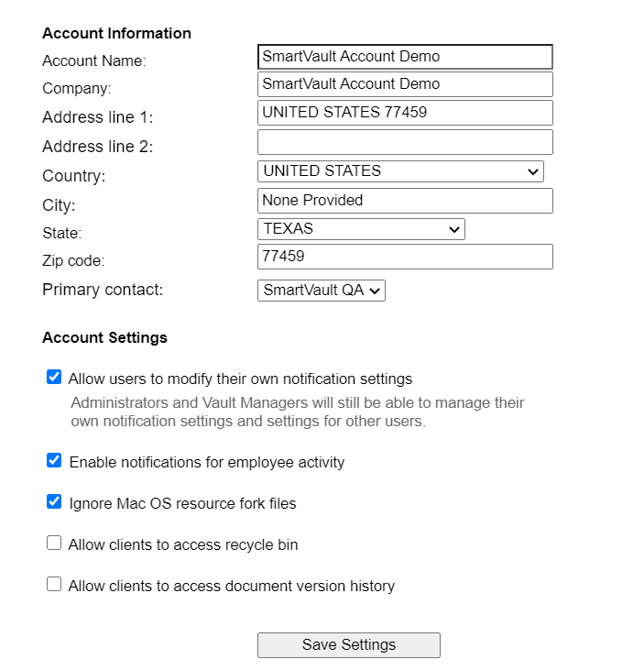Viewport: 644px width, 670px height.
Task: Select the Address line 1 field
Action: [405, 113]
